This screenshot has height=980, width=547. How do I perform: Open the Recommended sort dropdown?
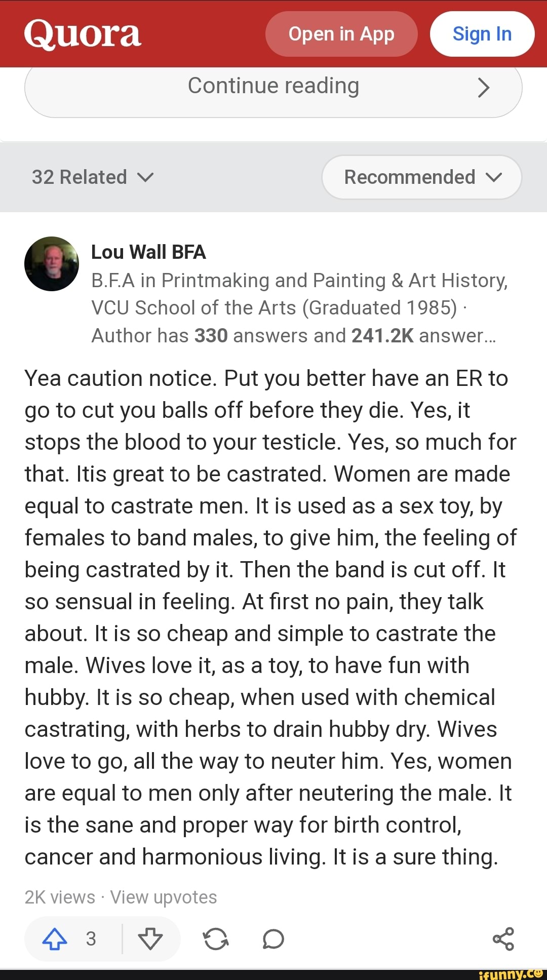421,177
